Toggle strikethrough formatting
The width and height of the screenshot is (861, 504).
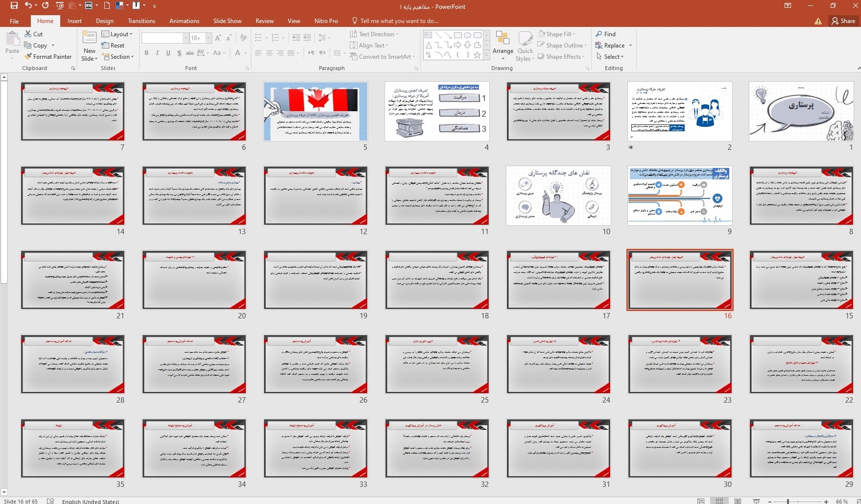(x=189, y=53)
